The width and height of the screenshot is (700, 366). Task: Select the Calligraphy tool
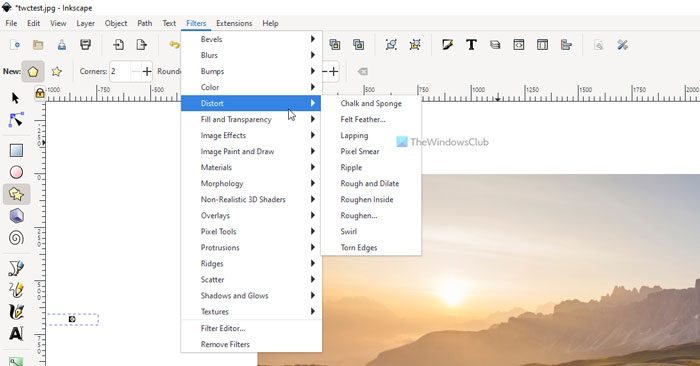tap(16, 312)
